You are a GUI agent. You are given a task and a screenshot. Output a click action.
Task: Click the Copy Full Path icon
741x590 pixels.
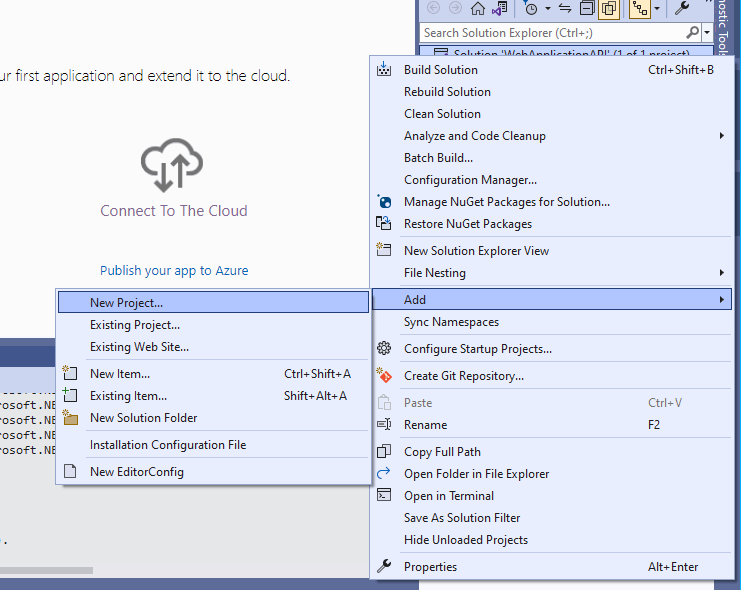(x=384, y=451)
